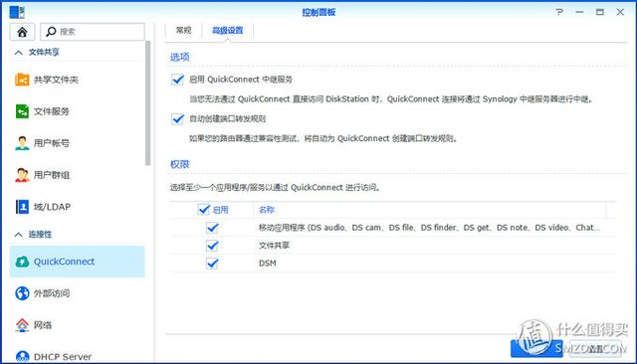Image resolution: width=637 pixels, height=364 pixels.
Task: Open DHCP Server icon
Action: pos(22,356)
